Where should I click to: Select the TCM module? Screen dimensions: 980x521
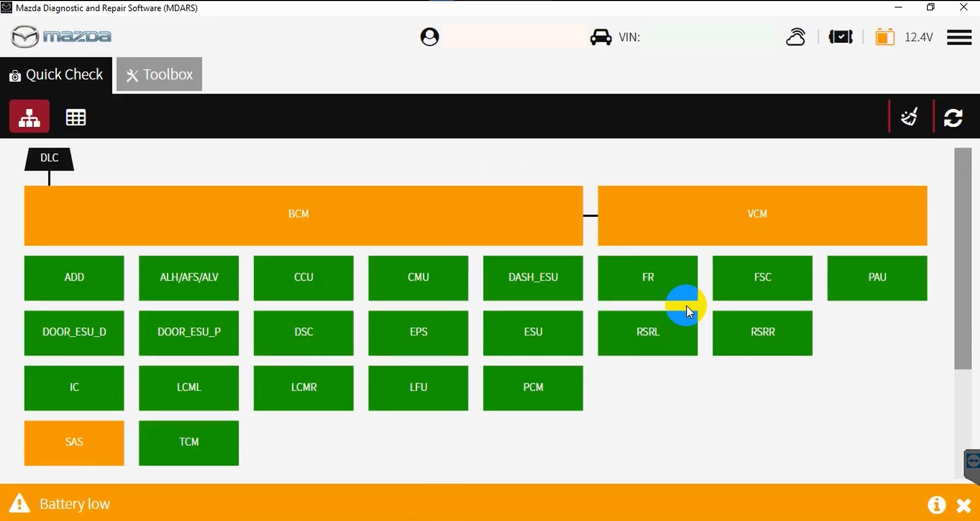(x=189, y=443)
